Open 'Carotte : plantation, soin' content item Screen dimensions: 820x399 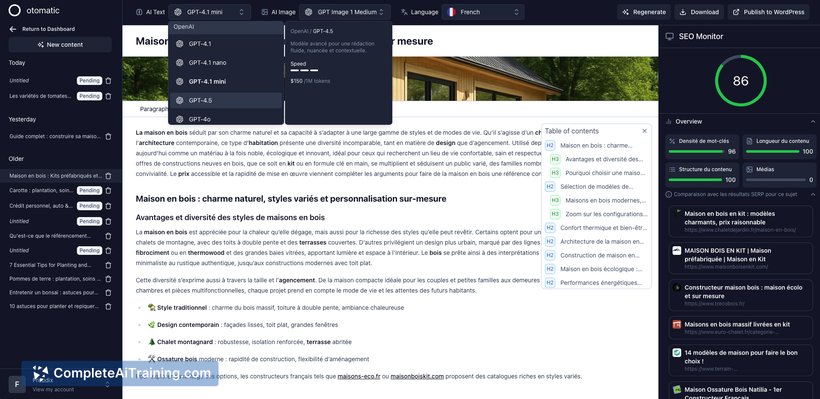[42, 191]
